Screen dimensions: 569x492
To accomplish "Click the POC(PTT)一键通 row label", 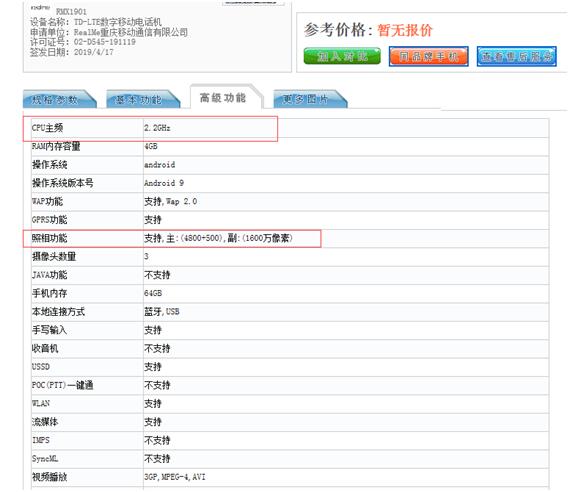I will point(62,385).
